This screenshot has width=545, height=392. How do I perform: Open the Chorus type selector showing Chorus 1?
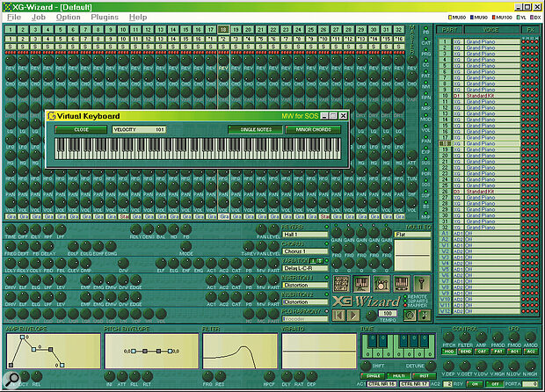click(x=305, y=251)
